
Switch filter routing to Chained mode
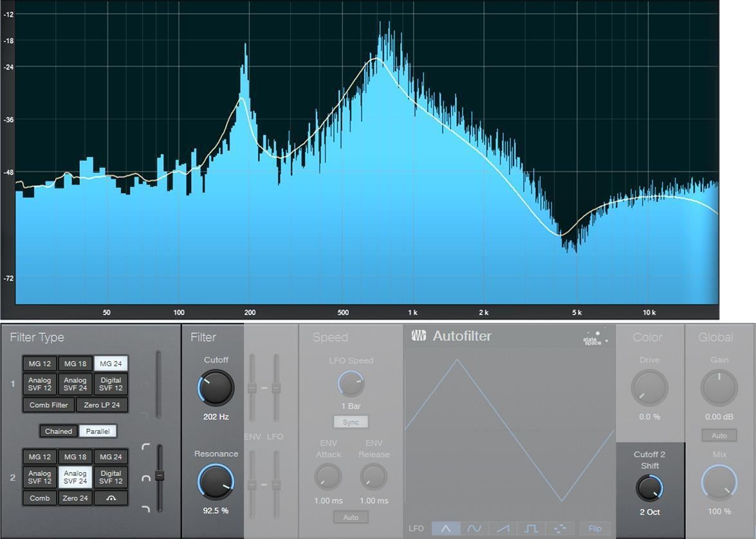tap(59, 431)
